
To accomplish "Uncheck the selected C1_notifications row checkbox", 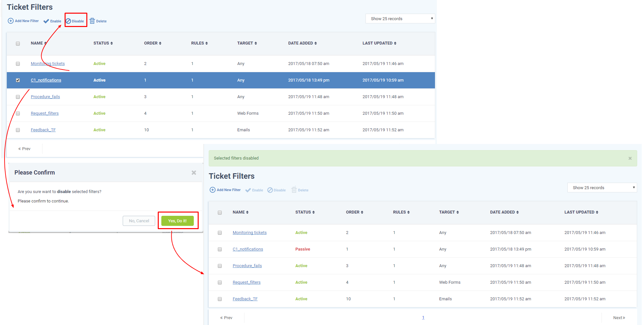I will [x=18, y=80].
